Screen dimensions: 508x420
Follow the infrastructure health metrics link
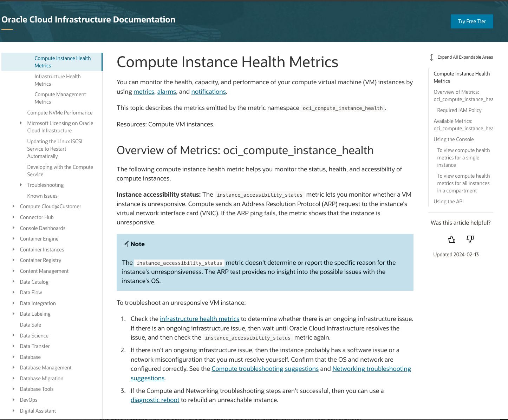click(x=199, y=319)
